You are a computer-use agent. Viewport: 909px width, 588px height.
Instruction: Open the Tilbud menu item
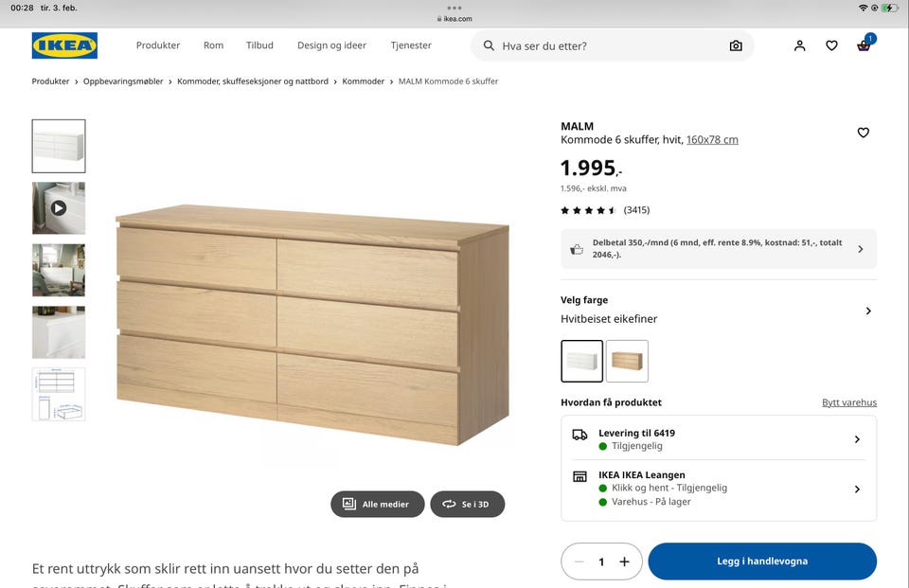(259, 45)
